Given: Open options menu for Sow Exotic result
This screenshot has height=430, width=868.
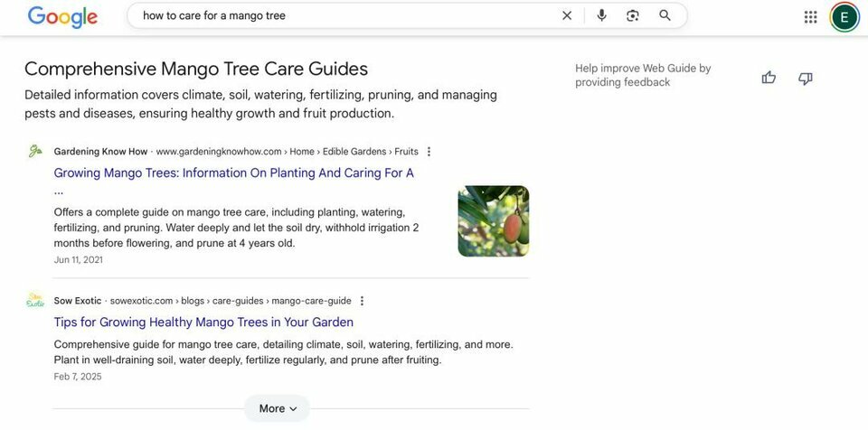Looking at the screenshot, I should pyautogui.click(x=363, y=301).
